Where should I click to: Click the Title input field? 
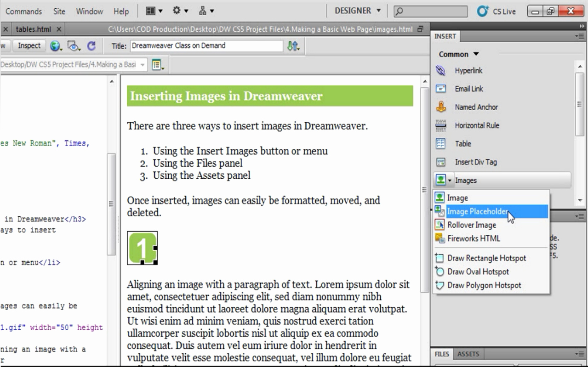(x=206, y=45)
